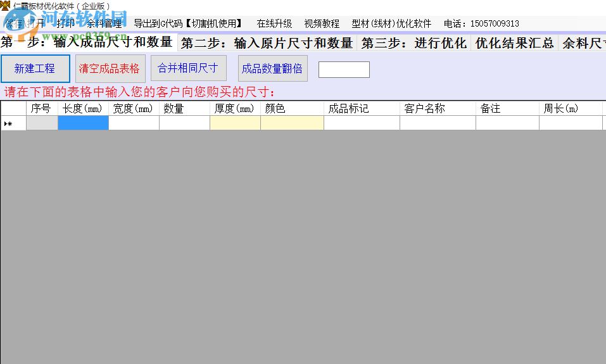Open the 打印 menu
Viewport: 606px width, 364px height.
65,23
